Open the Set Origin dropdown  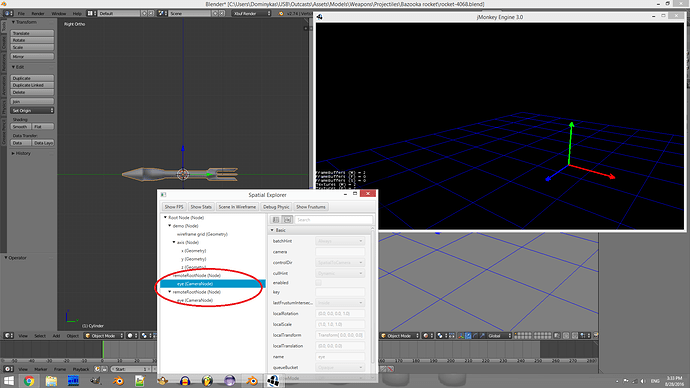click(x=32, y=110)
